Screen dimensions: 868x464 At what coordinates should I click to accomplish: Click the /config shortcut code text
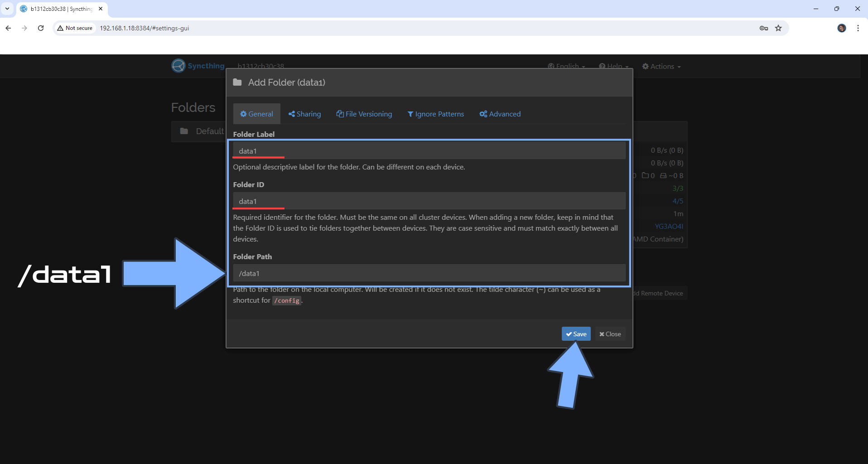[x=287, y=300]
